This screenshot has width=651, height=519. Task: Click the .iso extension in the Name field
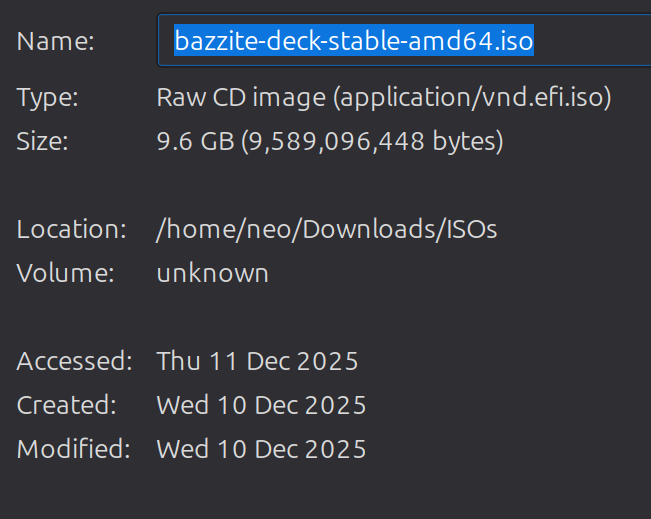point(514,41)
